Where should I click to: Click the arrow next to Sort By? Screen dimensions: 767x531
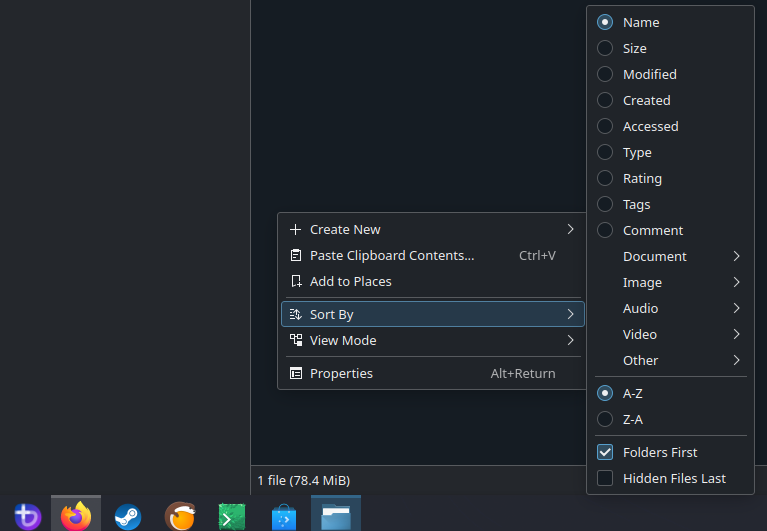pos(570,314)
